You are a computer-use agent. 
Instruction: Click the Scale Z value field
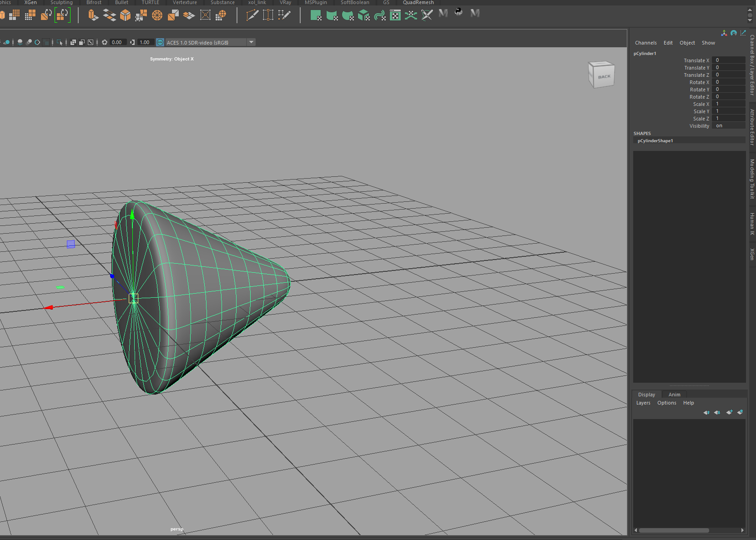728,118
